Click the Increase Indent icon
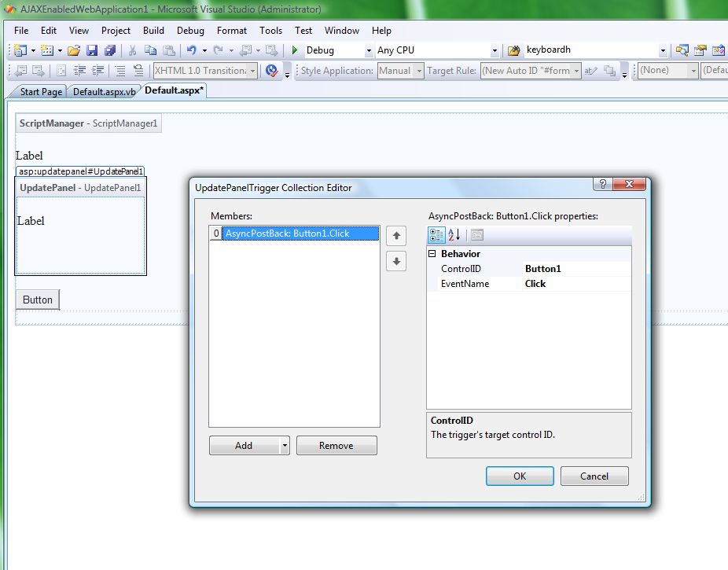Image resolution: width=728 pixels, height=570 pixels. 98,71
